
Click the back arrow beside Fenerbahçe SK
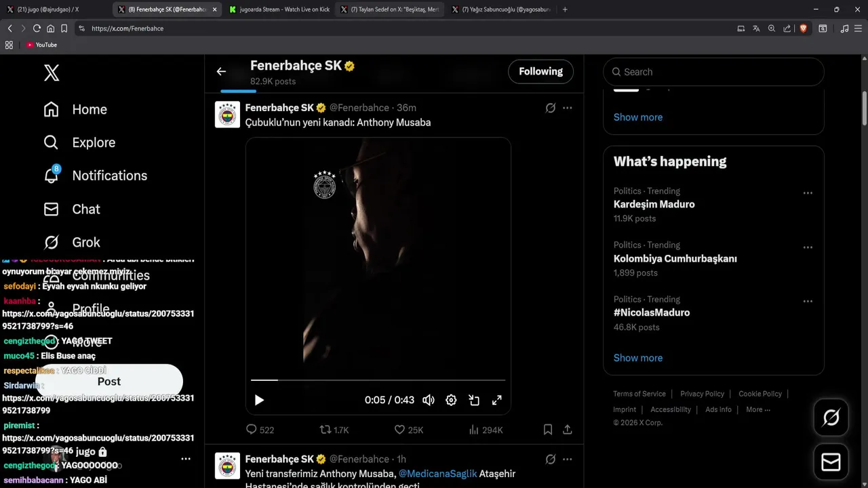[x=221, y=71]
